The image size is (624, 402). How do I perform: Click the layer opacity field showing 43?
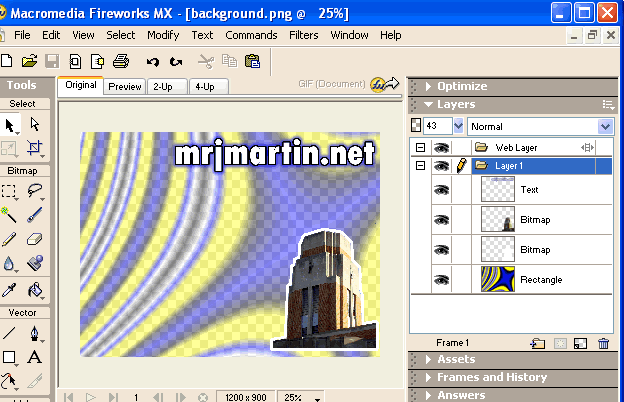click(x=437, y=127)
